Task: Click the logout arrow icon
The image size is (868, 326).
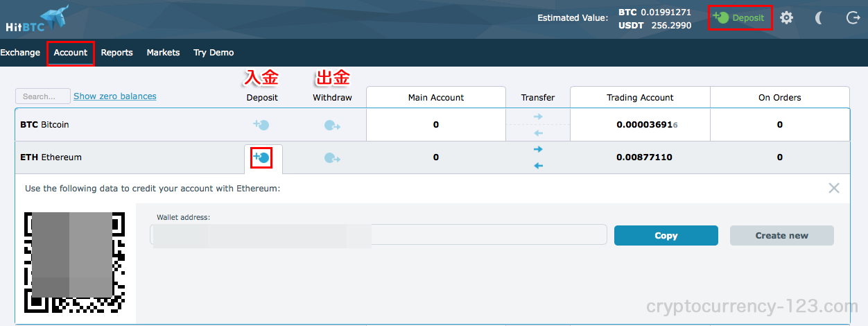Action: pyautogui.click(x=853, y=18)
